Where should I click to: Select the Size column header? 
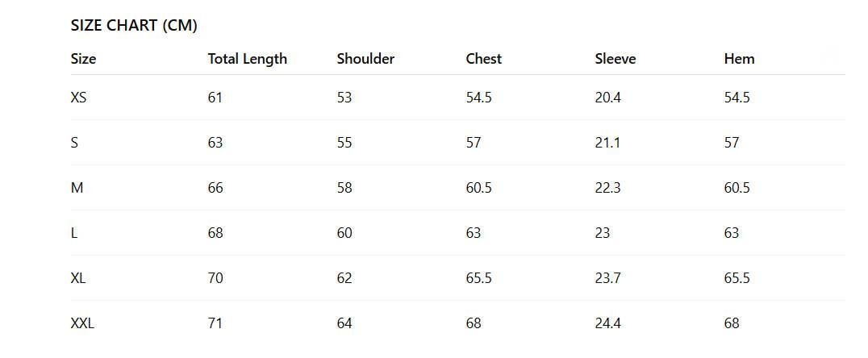pyautogui.click(x=83, y=59)
